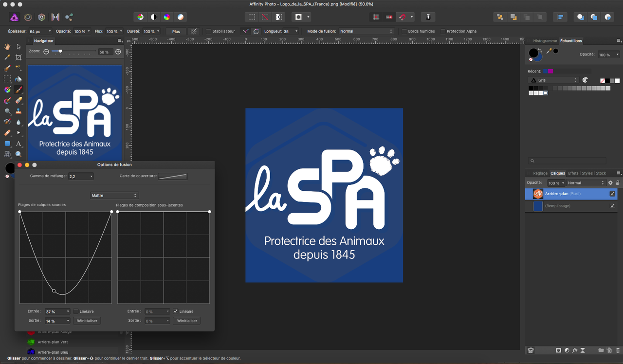Open the layer blend mode Normal dropdown
Viewport: 623px width, 364px height.
pyautogui.click(x=586, y=183)
